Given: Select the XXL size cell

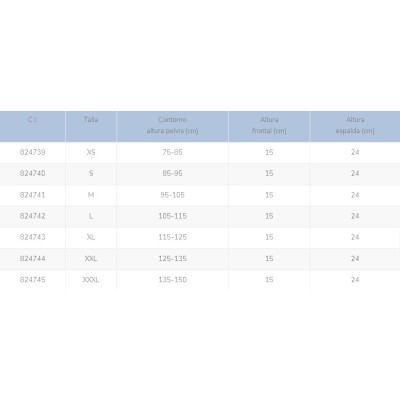Looking at the screenshot, I should (91, 258).
